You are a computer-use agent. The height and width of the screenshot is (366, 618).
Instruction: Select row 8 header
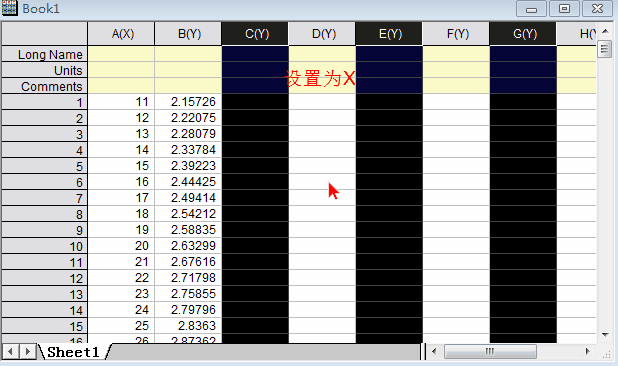click(x=45, y=214)
